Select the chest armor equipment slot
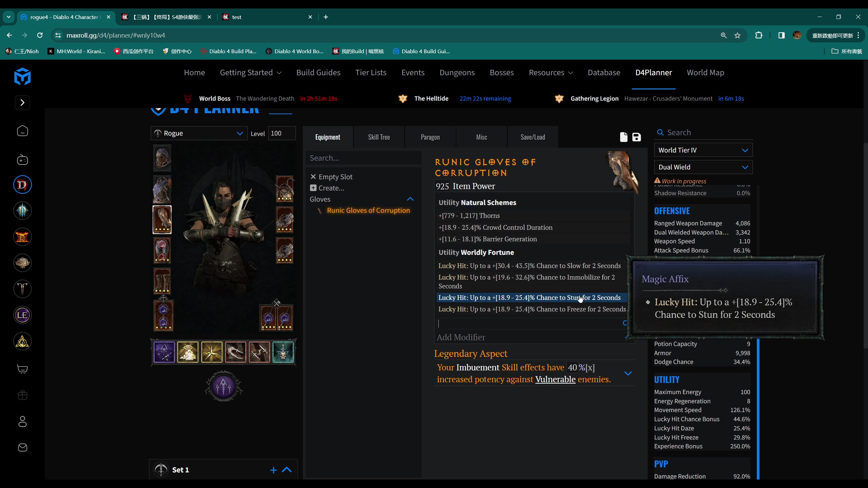This screenshot has height=488, width=868. tap(162, 189)
